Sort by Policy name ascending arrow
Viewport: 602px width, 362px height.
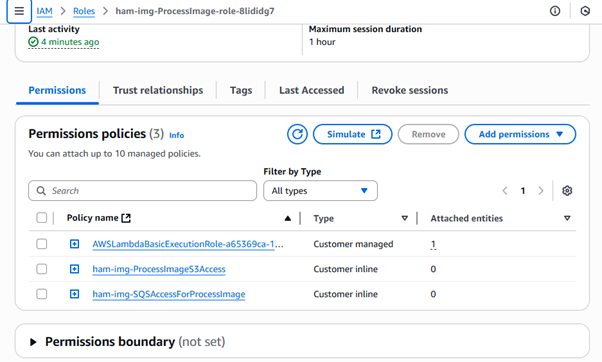288,218
